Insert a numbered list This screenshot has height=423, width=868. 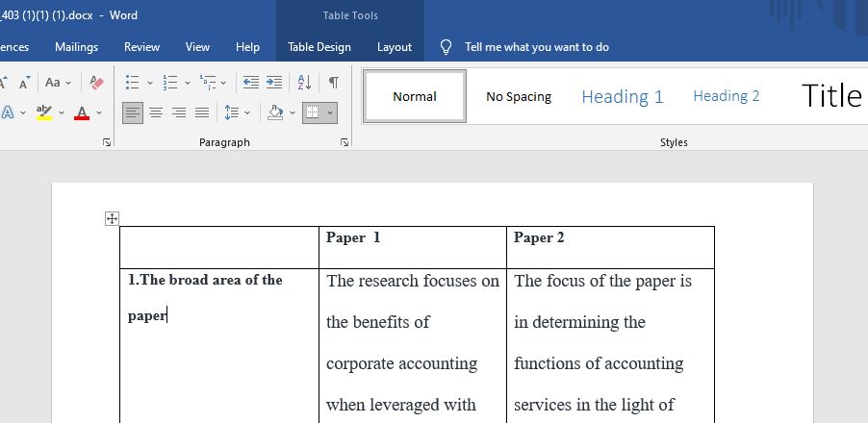point(170,83)
